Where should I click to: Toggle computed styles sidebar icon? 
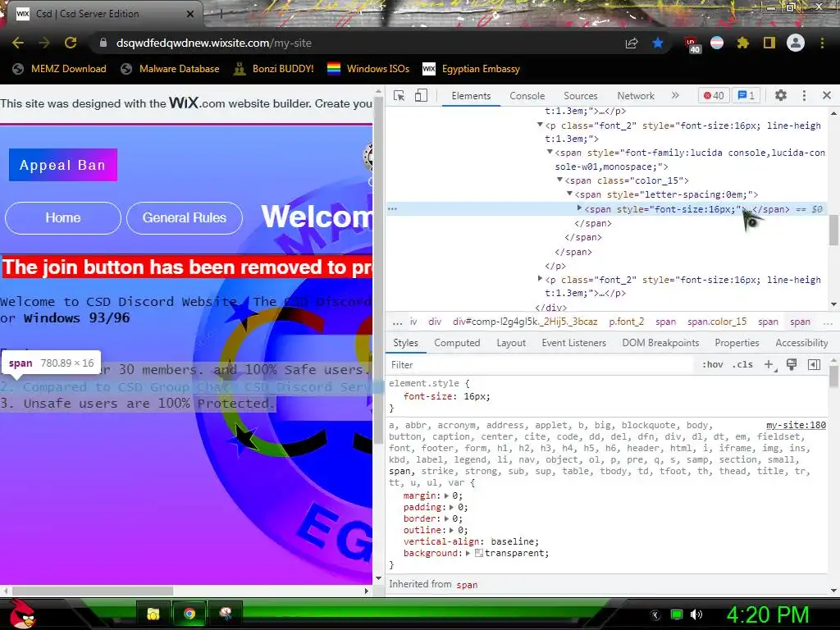point(814,365)
